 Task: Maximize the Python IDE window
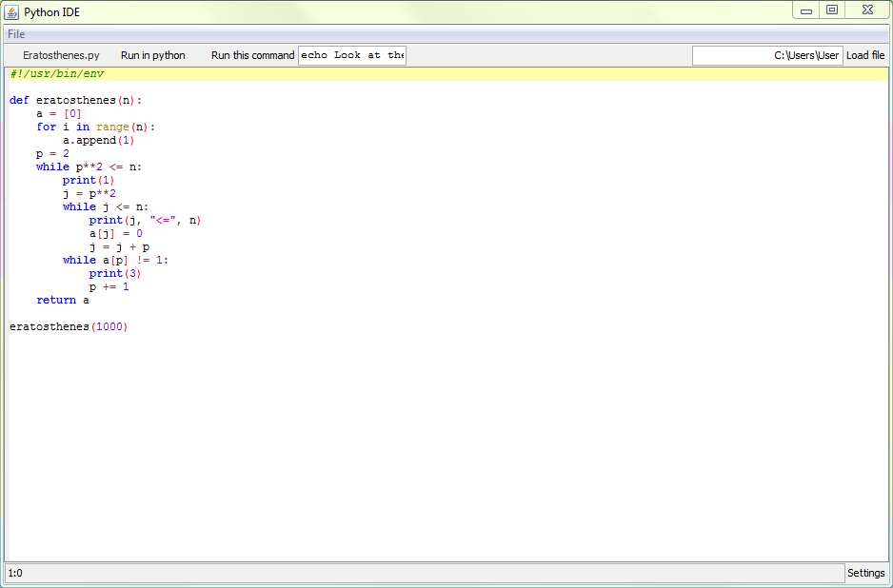click(x=832, y=10)
